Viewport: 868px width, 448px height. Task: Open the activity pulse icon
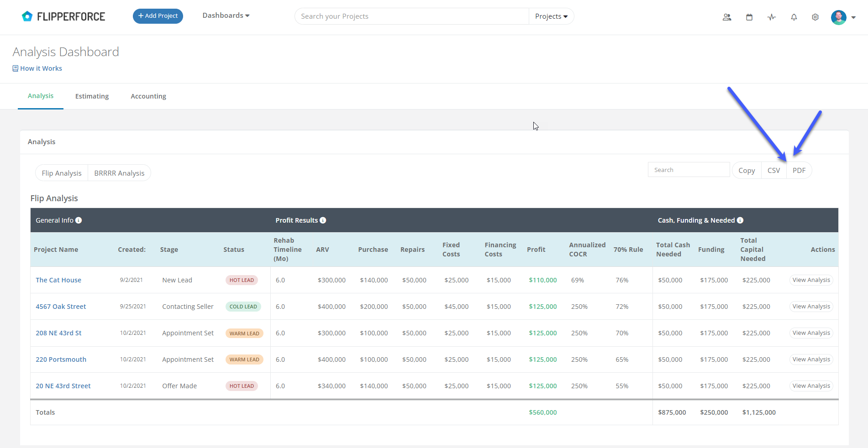pyautogui.click(x=772, y=17)
